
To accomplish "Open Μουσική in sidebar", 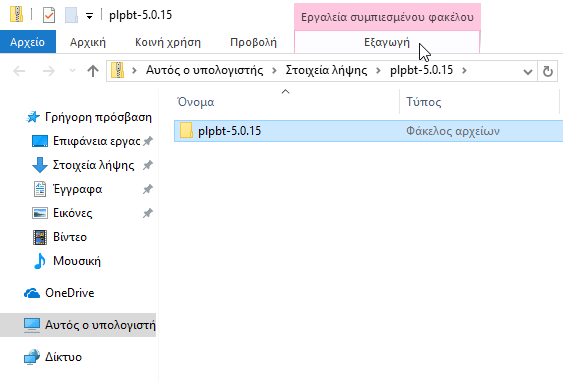I will (x=77, y=261).
